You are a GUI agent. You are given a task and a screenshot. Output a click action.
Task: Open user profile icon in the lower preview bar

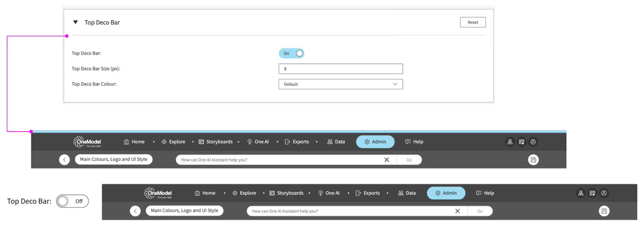604,193
